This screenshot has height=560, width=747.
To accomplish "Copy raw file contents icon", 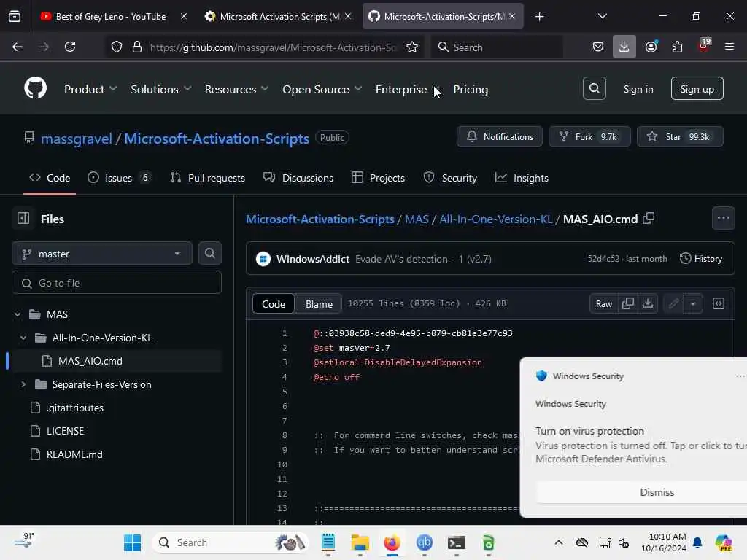I will (628, 303).
